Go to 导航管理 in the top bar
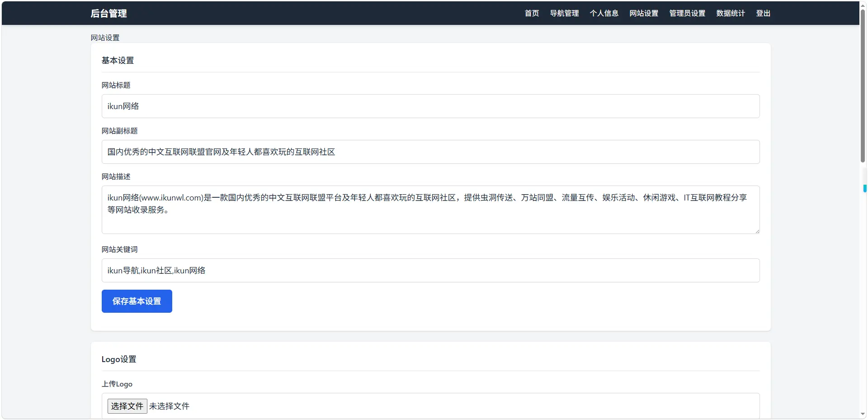Viewport: 868px width, 420px height. [564, 13]
